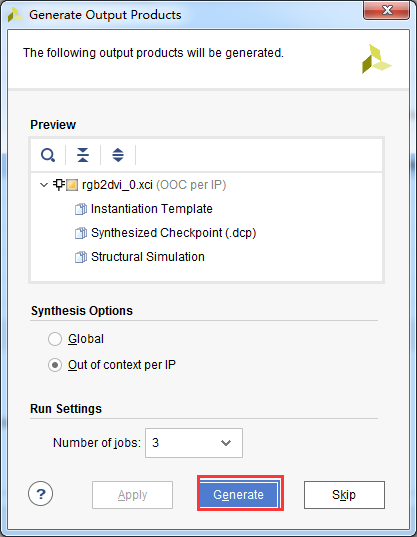Select the Structural Simulation entry
Viewport: 417px width, 537px height.
point(148,257)
